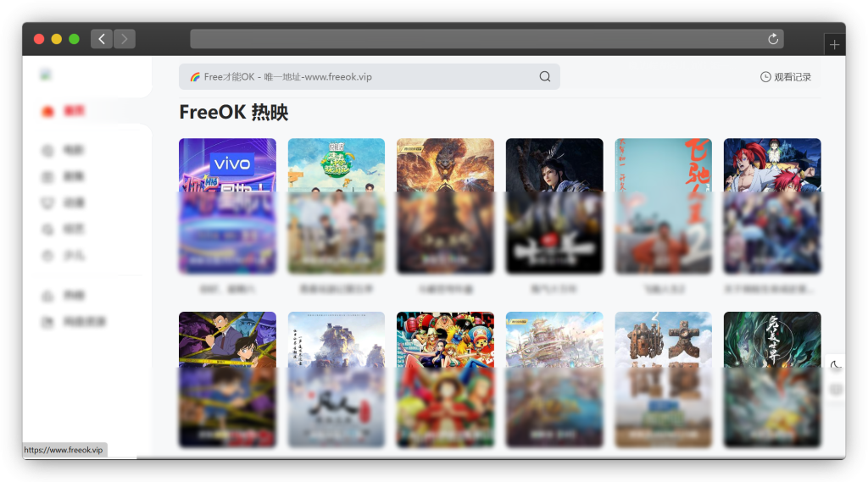
Task: Open the 飞驰人生2 movie poster
Action: point(663,205)
